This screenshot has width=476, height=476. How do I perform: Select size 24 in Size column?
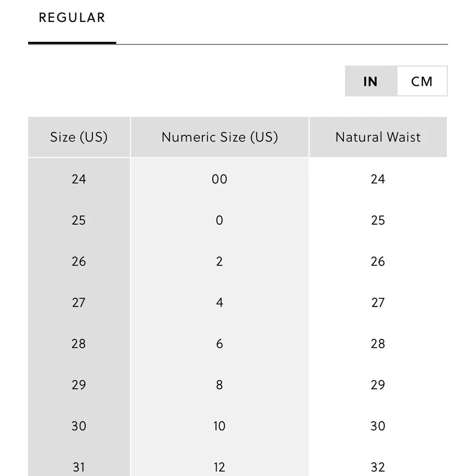[x=79, y=179]
